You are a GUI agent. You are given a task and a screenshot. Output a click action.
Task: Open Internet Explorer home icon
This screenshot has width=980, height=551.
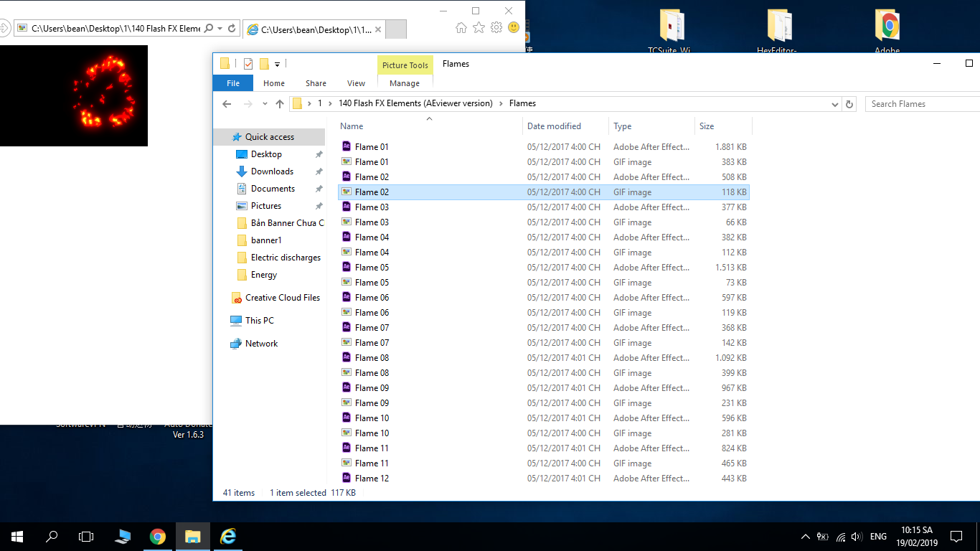(x=461, y=28)
